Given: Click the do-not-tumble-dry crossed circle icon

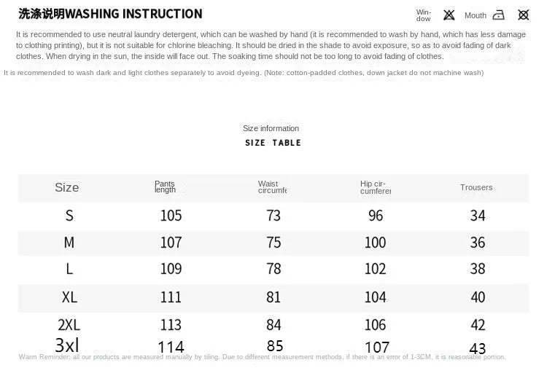Looking at the screenshot, I should pos(523,15).
